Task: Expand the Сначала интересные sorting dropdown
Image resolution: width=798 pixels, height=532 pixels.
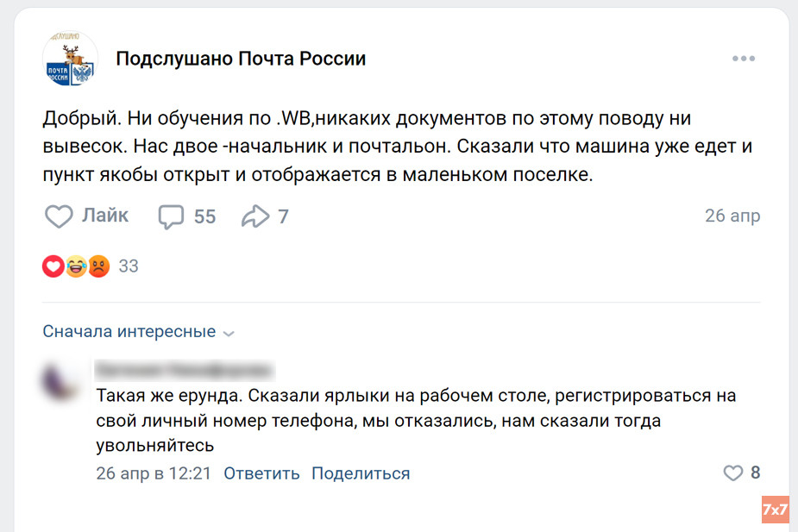Action: (x=128, y=331)
